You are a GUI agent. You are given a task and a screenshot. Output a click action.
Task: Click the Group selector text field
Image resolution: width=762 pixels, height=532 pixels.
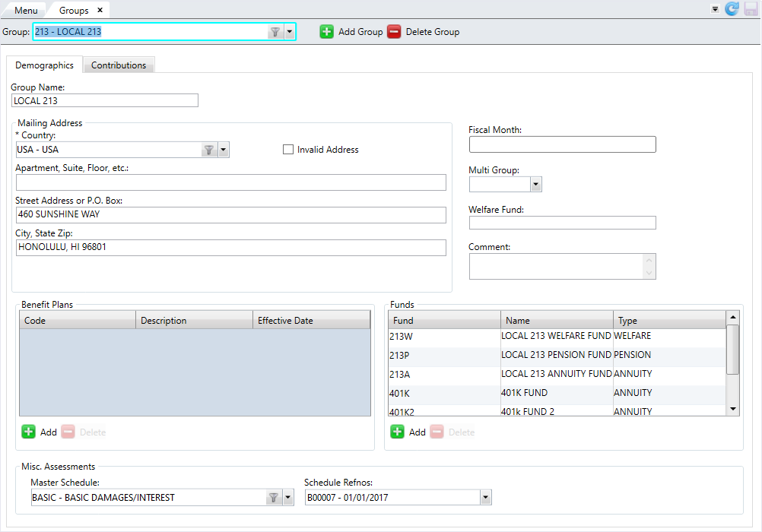tap(151, 32)
